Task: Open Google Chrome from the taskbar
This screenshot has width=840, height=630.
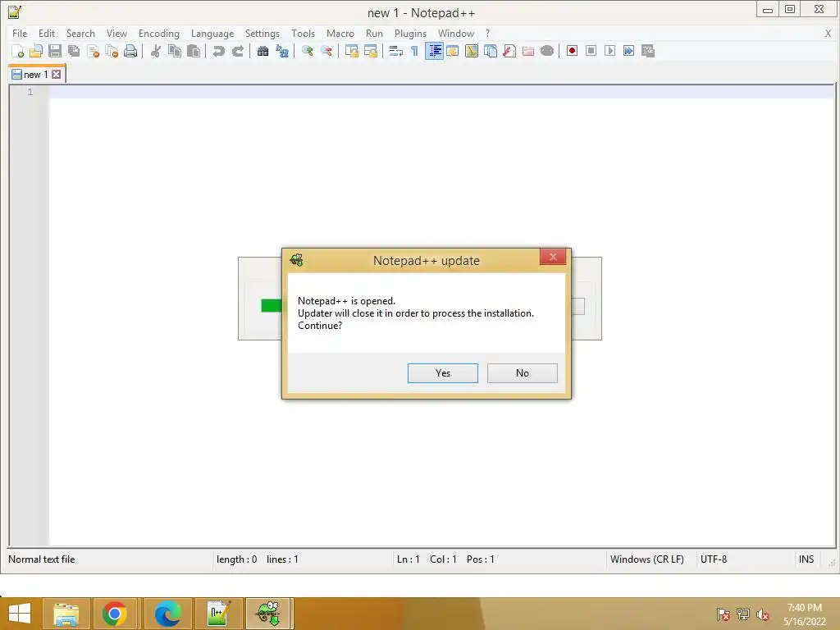Action: [115, 614]
